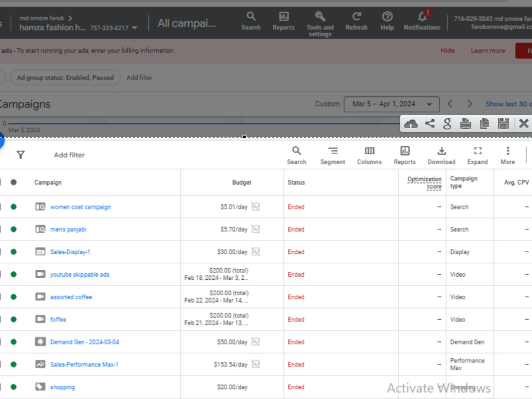Toggle status dot for women coat campaign
The height and width of the screenshot is (399, 532).
click(14, 206)
